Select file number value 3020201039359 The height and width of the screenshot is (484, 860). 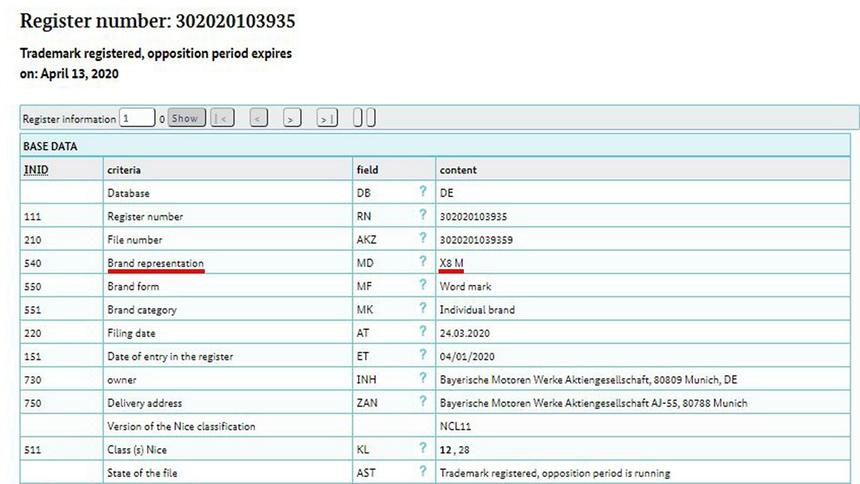pyautogui.click(x=476, y=240)
